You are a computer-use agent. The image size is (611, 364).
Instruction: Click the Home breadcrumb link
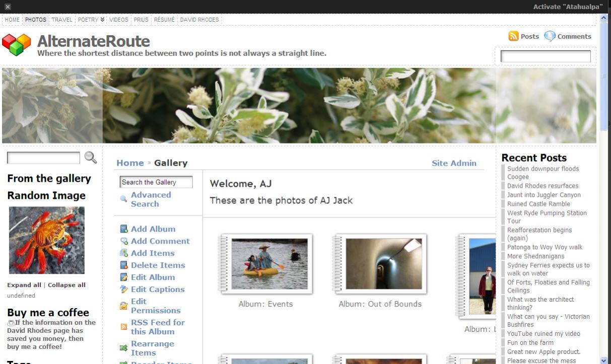[130, 163]
